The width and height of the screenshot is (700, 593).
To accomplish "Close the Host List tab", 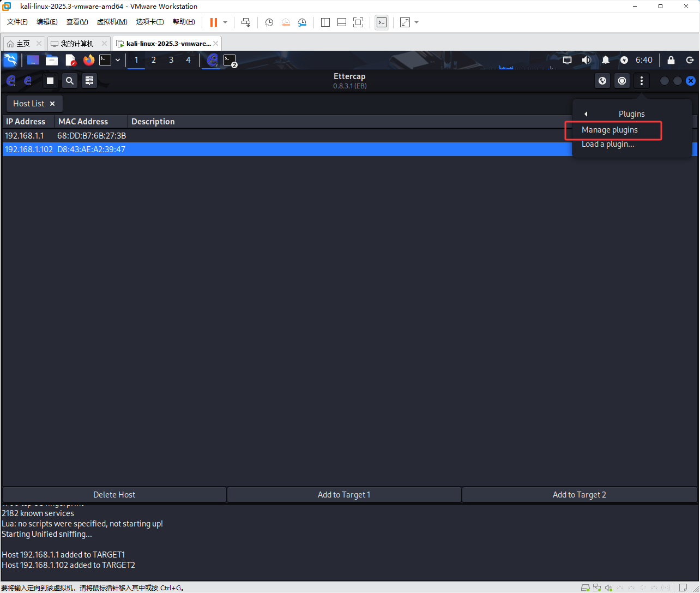I will pos(52,103).
